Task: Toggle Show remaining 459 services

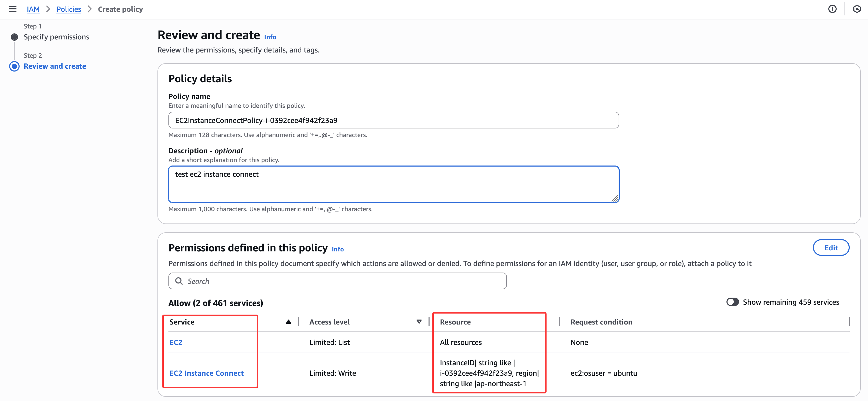Action: point(732,302)
